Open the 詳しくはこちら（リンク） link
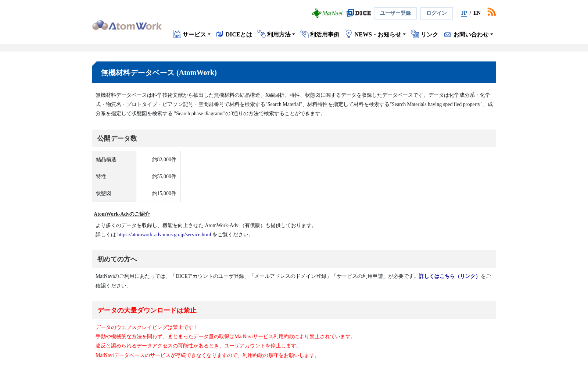Viewport: 588px width, 368px height. pyautogui.click(x=449, y=276)
